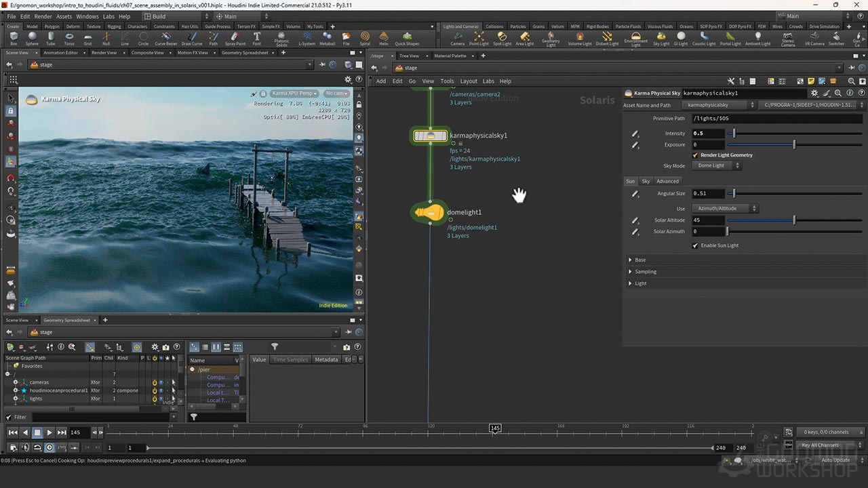Viewport: 868px width, 488px height.
Task: Click the Karma XPU Persp button
Action: point(294,94)
